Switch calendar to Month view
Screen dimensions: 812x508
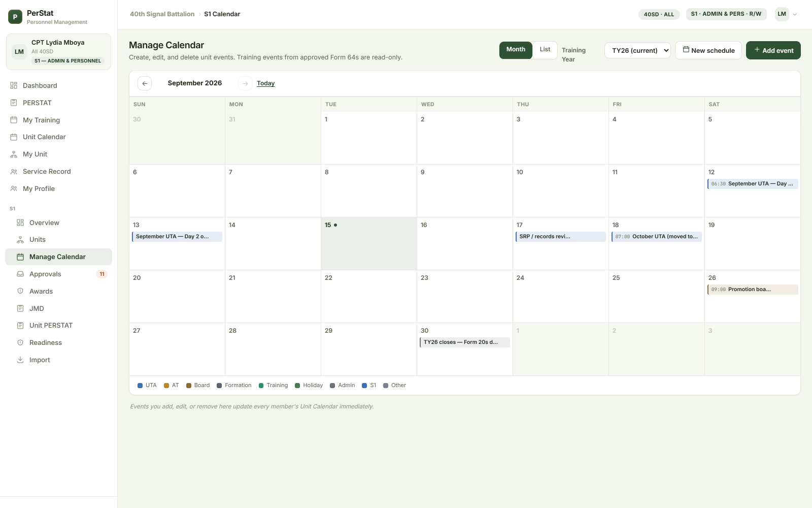coord(516,50)
